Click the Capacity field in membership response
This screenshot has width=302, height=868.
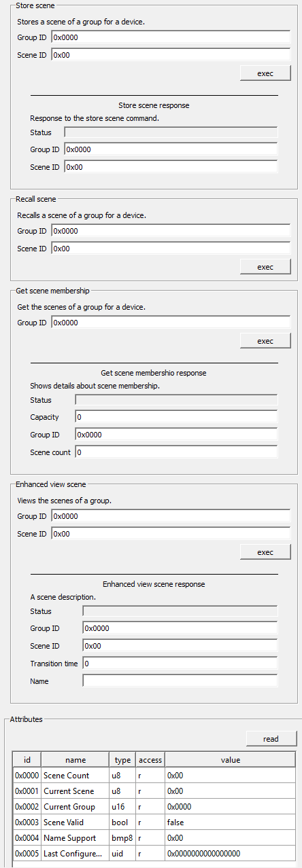176,417
